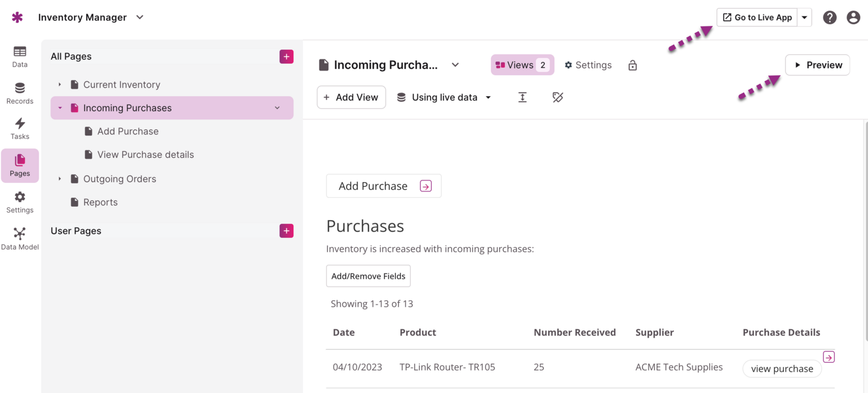Expand the Outgoing Orders page tree
This screenshot has width=868, height=393.
(x=60, y=179)
